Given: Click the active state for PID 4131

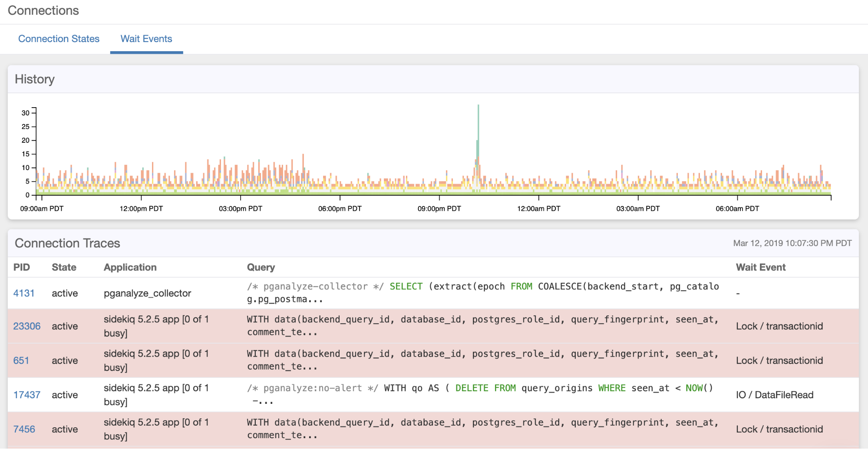Looking at the screenshot, I should [x=65, y=293].
